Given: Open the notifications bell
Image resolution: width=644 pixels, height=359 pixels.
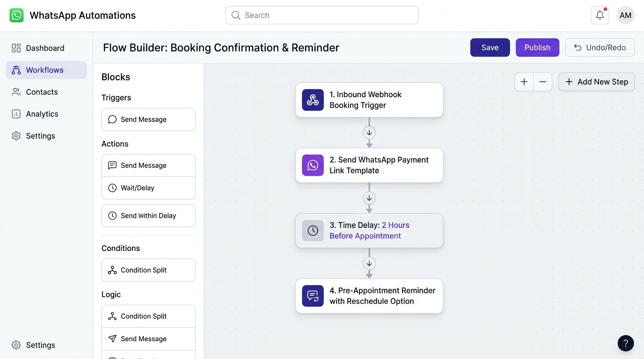Looking at the screenshot, I should pyautogui.click(x=600, y=15).
